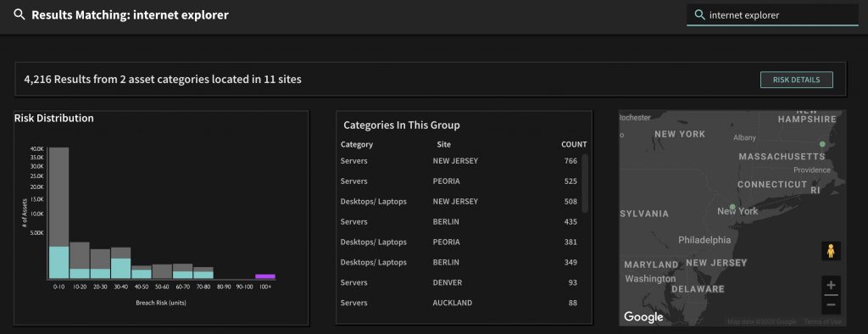The height and width of the screenshot is (334, 868).
Task: Select the green site marker near New York
Action: click(732, 207)
